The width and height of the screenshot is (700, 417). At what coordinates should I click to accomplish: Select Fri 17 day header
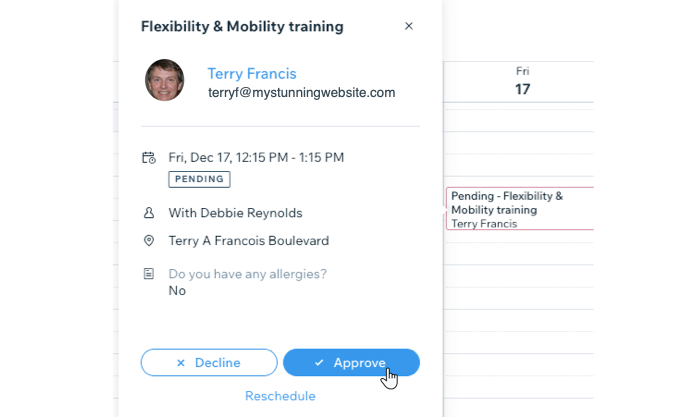pyautogui.click(x=522, y=81)
